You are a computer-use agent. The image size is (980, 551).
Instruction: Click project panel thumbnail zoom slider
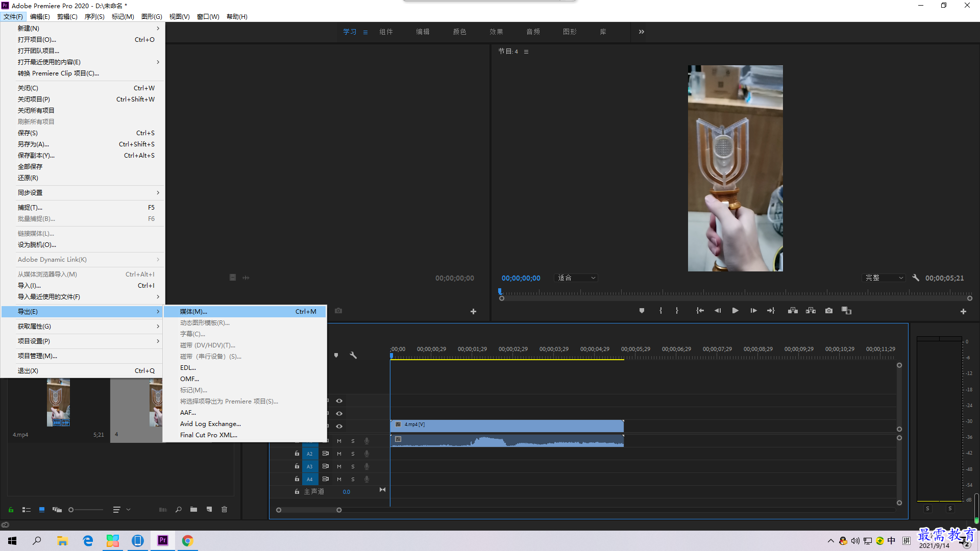tap(86, 510)
